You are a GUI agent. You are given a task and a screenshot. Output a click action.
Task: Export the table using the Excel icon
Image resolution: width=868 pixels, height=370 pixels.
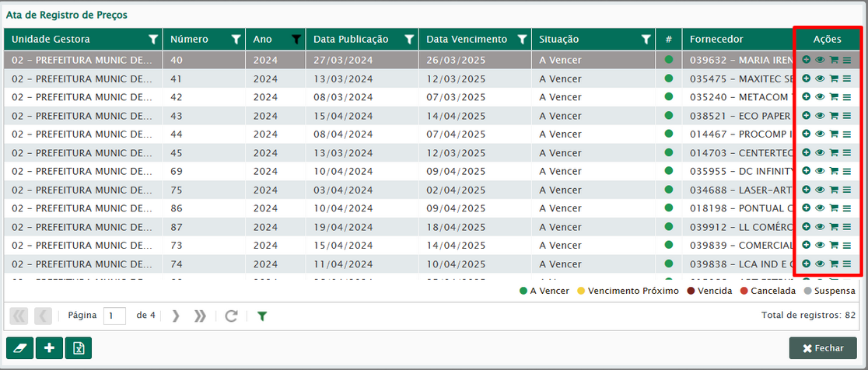79,348
